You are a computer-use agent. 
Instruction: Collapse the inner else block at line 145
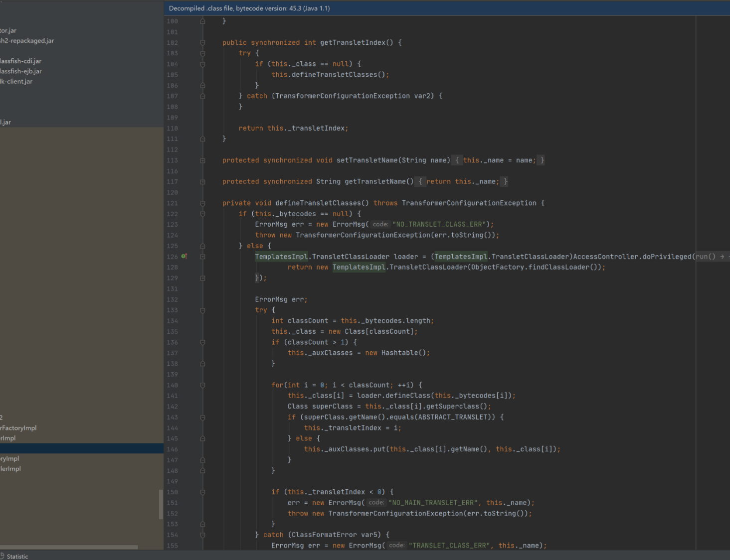pos(202,439)
